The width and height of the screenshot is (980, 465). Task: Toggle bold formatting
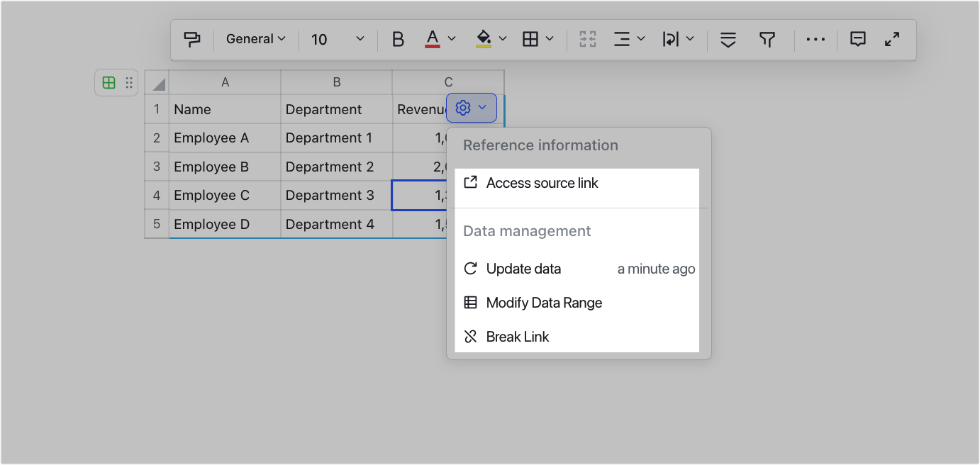pyautogui.click(x=398, y=39)
